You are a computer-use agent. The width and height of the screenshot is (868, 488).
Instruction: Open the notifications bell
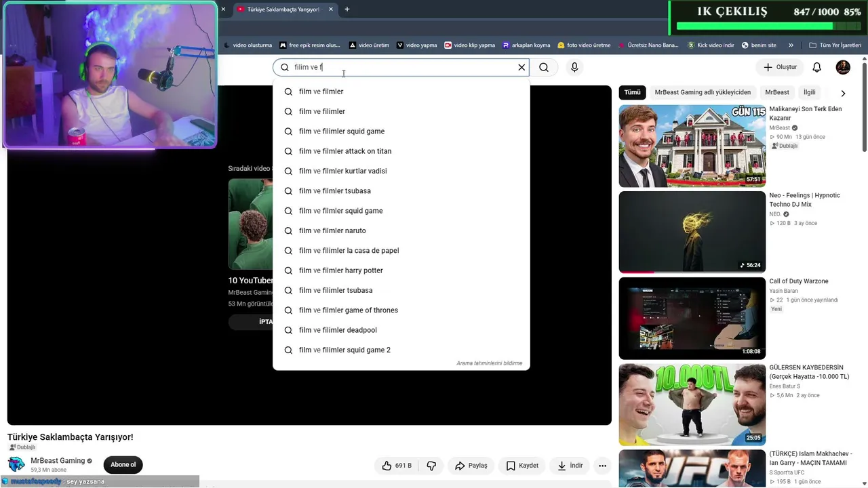point(817,67)
